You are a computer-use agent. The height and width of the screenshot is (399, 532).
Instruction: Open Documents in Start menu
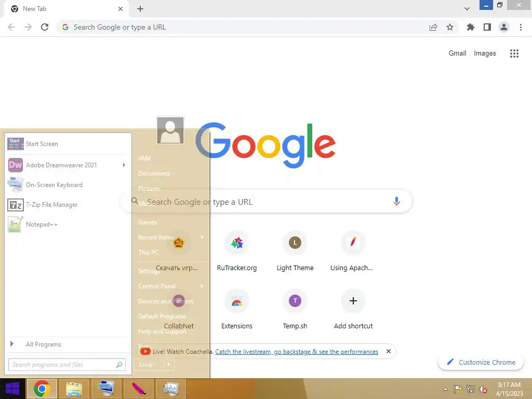pos(154,174)
